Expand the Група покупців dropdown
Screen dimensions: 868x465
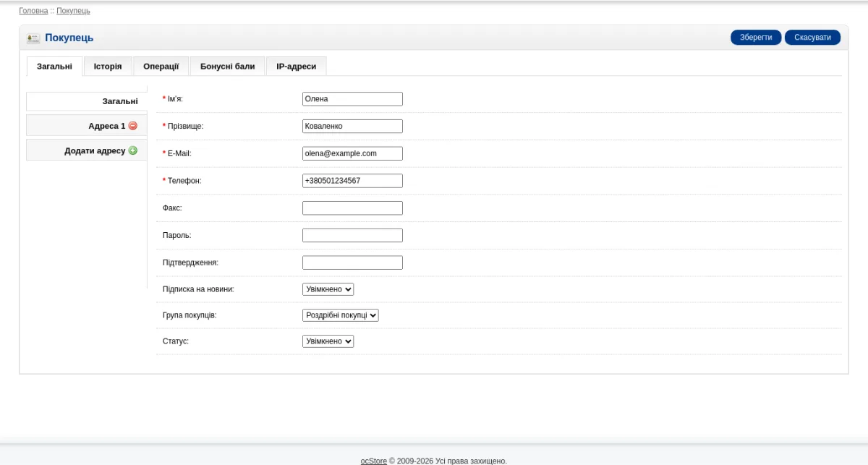tap(340, 315)
